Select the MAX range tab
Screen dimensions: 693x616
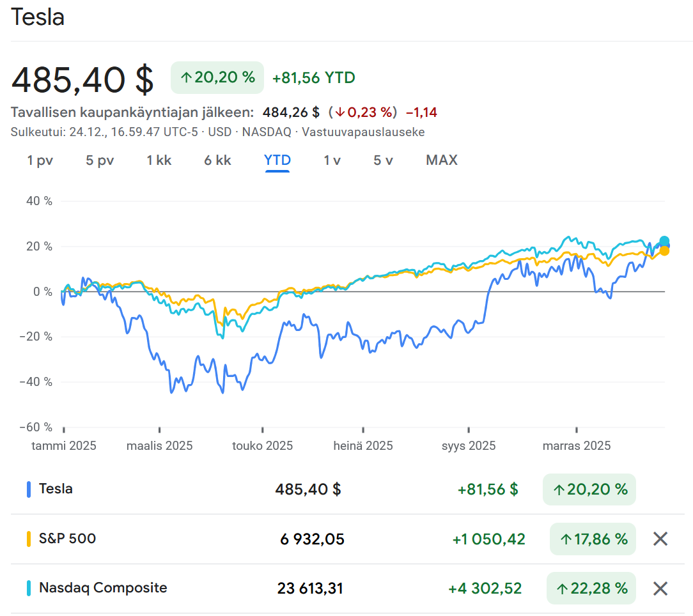tap(442, 160)
